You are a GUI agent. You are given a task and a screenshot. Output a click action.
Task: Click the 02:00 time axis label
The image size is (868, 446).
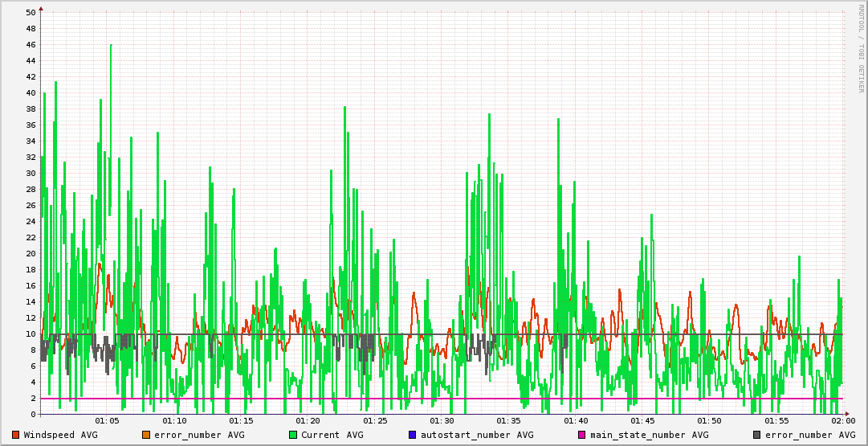(x=842, y=421)
